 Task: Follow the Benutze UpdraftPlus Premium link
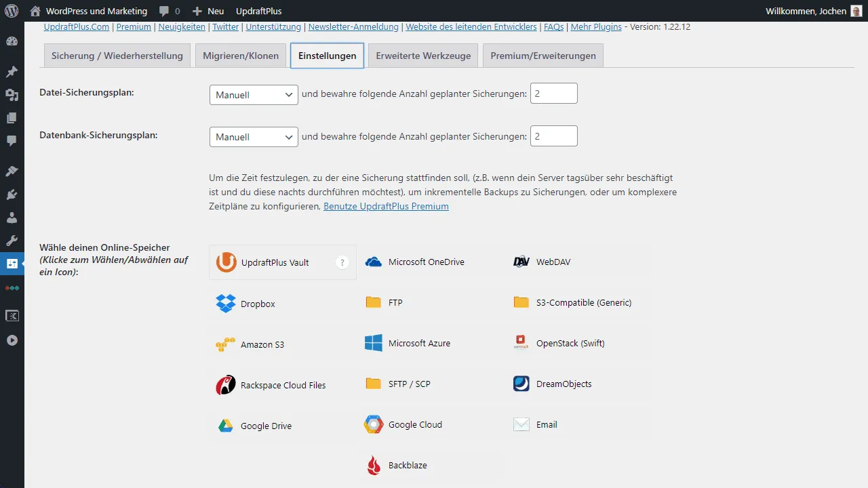pyautogui.click(x=386, y=206)
